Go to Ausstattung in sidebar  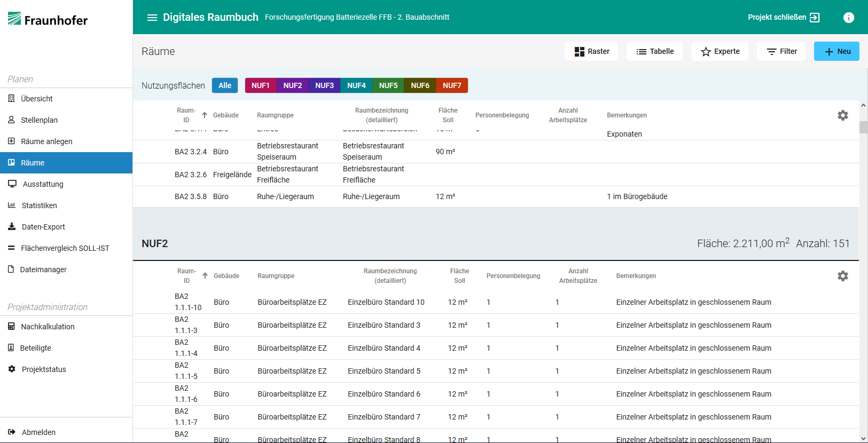(x=43, y=184)
